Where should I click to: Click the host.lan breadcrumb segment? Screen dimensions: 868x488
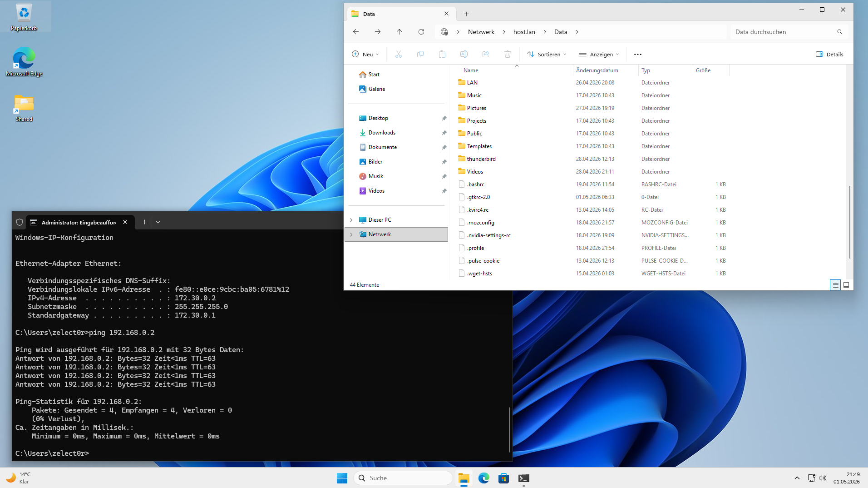[x=524, y=32]
